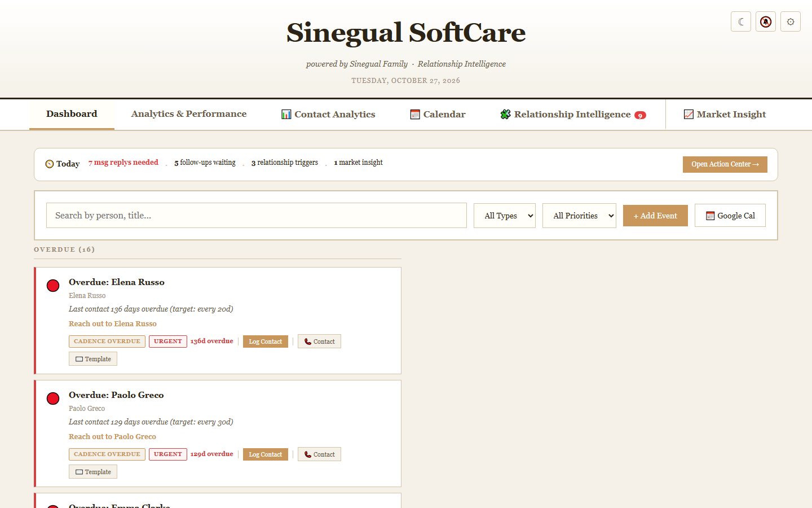This screenshot has width=812, height=508.
Task: Click '1 market insight' text
Action: 359,163
